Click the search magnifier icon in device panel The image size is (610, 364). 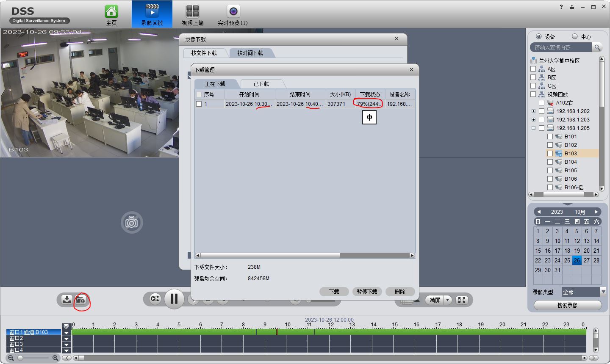click(x=597, y=47)
